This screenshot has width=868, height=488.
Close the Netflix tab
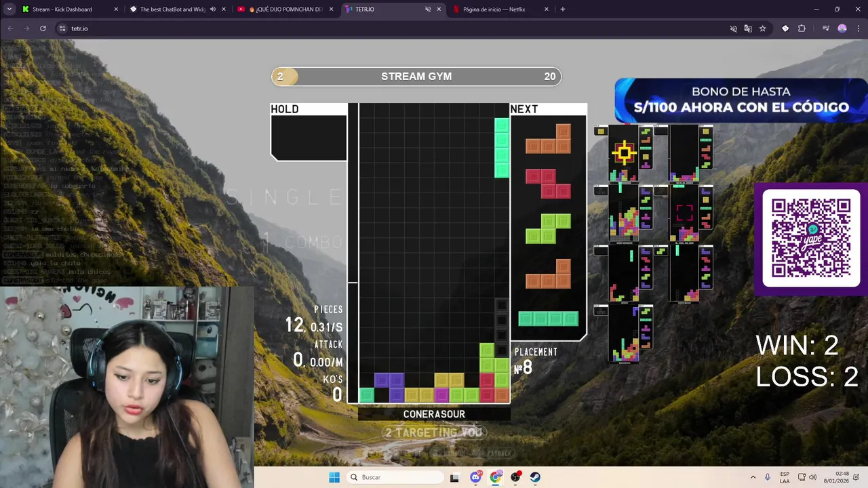point(546,9)
